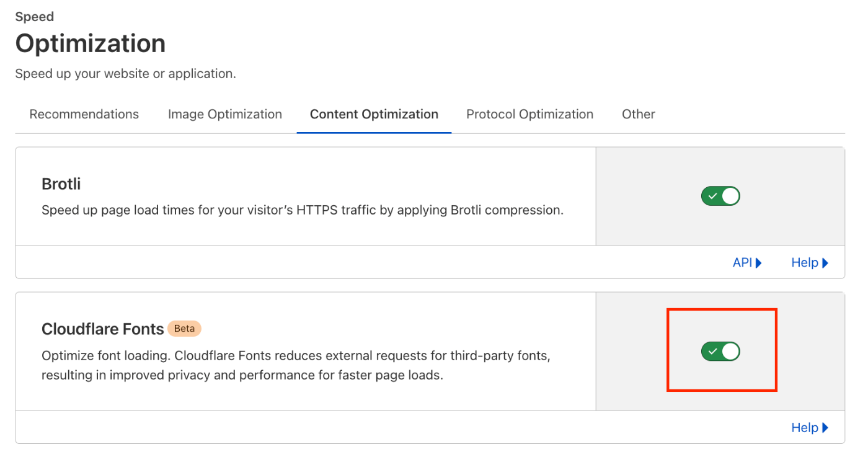Click the Speed breadcrumb label

tap(35, 17)
